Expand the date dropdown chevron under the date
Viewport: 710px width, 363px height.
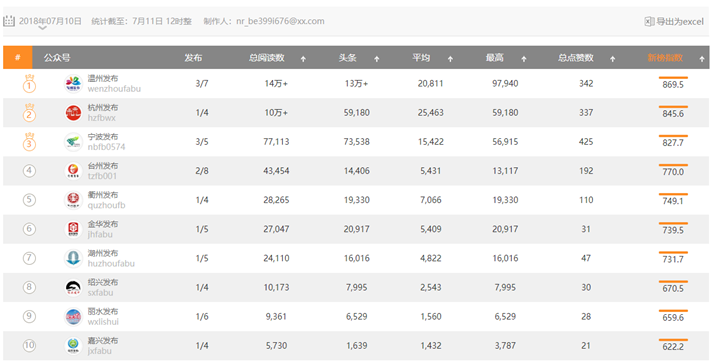pos(43,29)
